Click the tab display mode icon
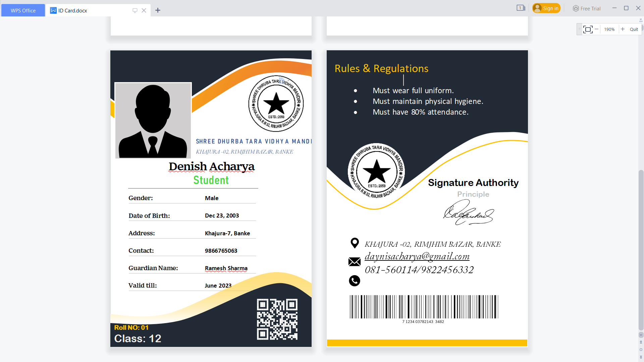The width and height of the screenshot is (644, 362). tap(135, 10)
